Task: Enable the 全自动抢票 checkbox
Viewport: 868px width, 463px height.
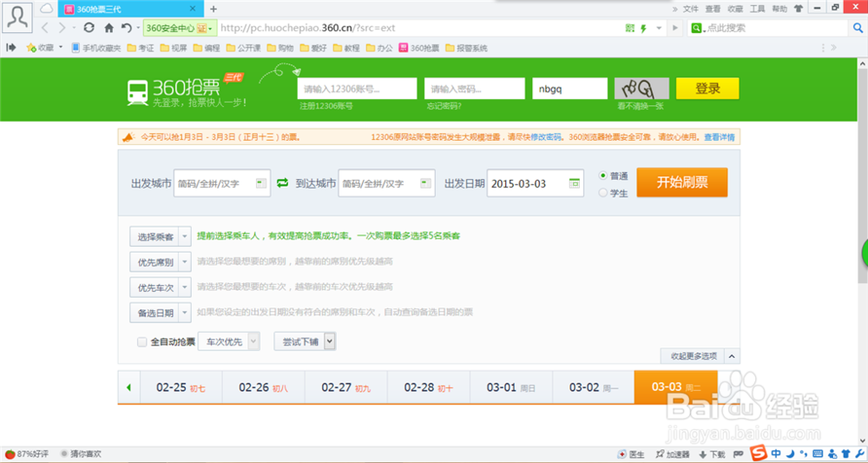Action: 141,341
